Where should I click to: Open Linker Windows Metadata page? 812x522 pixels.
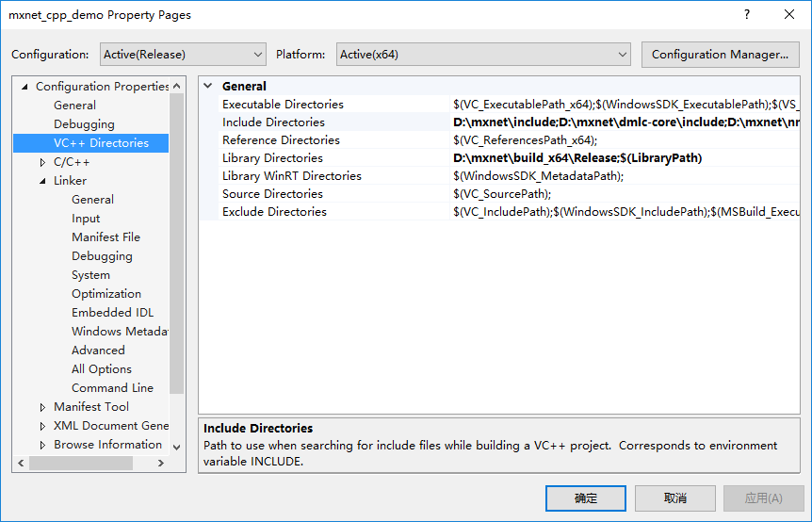coord(120,332)
